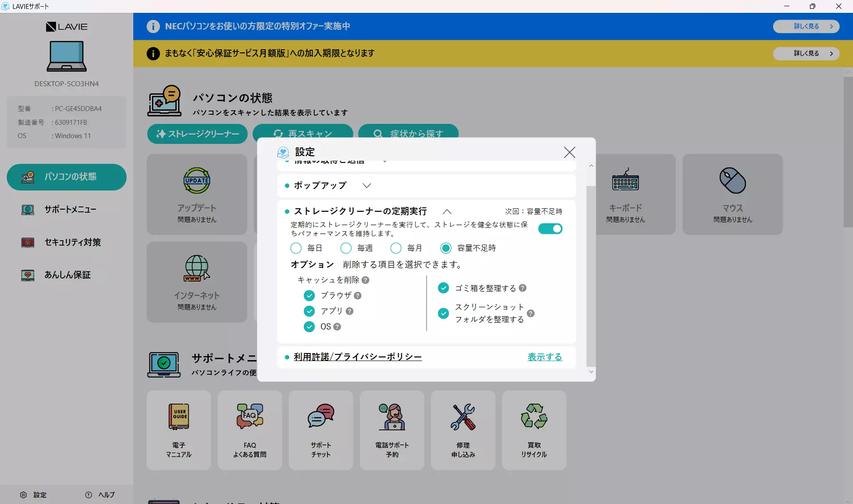The height and width of the screenshot is (504, 853).
Task: Open help icon beside アプリ
Action: click(x=350, y=311)
